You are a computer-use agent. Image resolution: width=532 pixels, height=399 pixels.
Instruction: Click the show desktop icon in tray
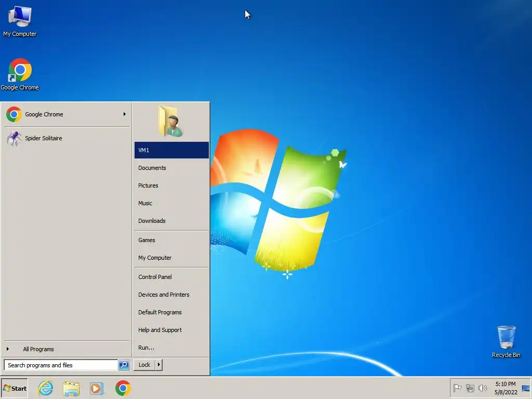tap(526, 388)
